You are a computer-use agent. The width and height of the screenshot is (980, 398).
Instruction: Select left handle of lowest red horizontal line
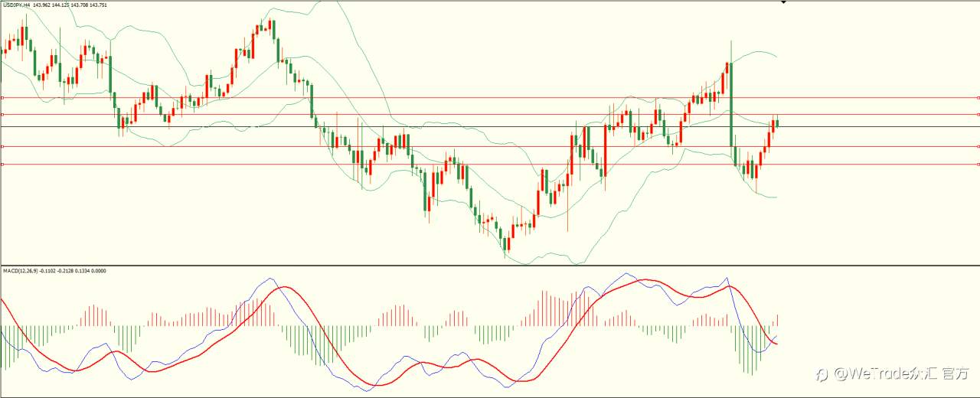[x=2, y=164]
